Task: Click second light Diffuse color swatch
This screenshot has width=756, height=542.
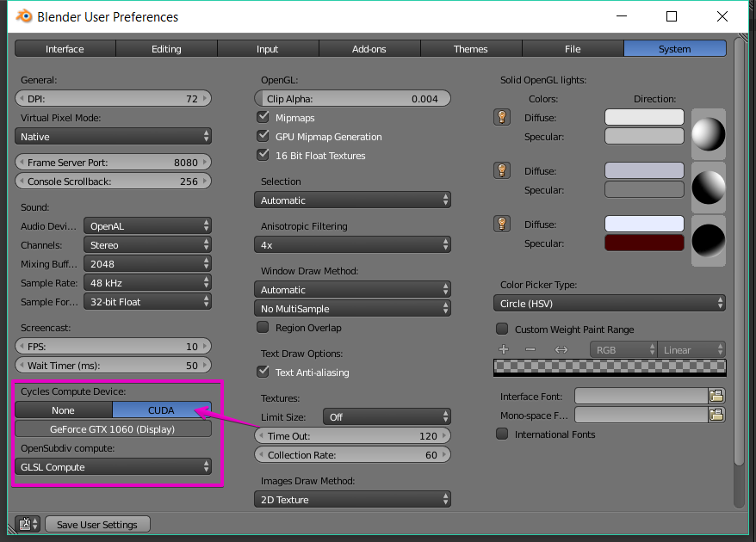Action: tap(644, 170)
